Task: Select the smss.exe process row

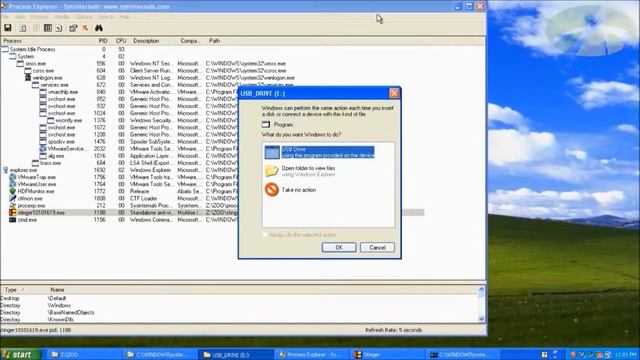Action: coord(212,64)
